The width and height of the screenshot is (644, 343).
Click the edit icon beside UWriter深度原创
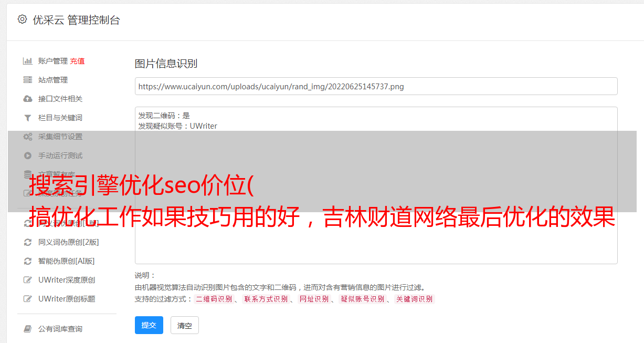tap(28, 280)
